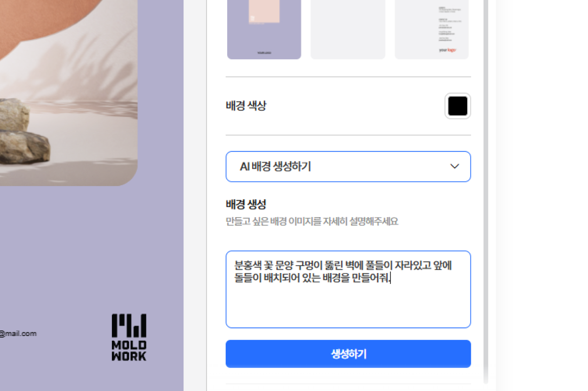Click the bar-shaped logo mark above MOLD WORK
The image size is (588, 391).
[129, 326]
